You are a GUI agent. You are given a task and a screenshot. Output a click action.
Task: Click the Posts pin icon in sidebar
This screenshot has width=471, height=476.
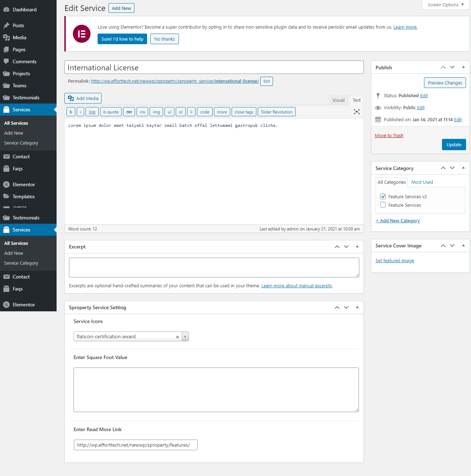tap(6, 25)
